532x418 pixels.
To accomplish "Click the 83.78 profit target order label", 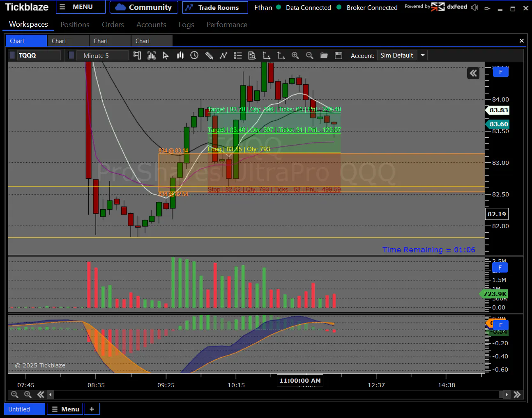I will point(274,109).
